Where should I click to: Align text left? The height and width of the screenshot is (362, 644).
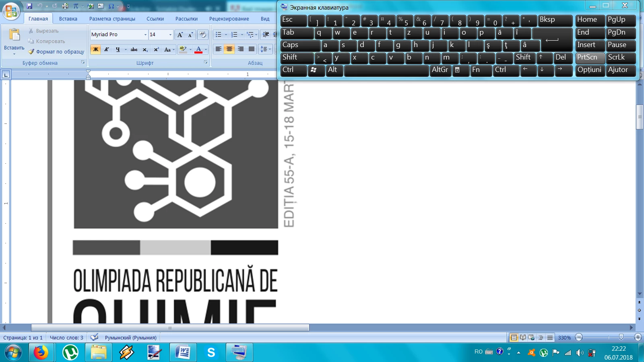click(218, 49)
